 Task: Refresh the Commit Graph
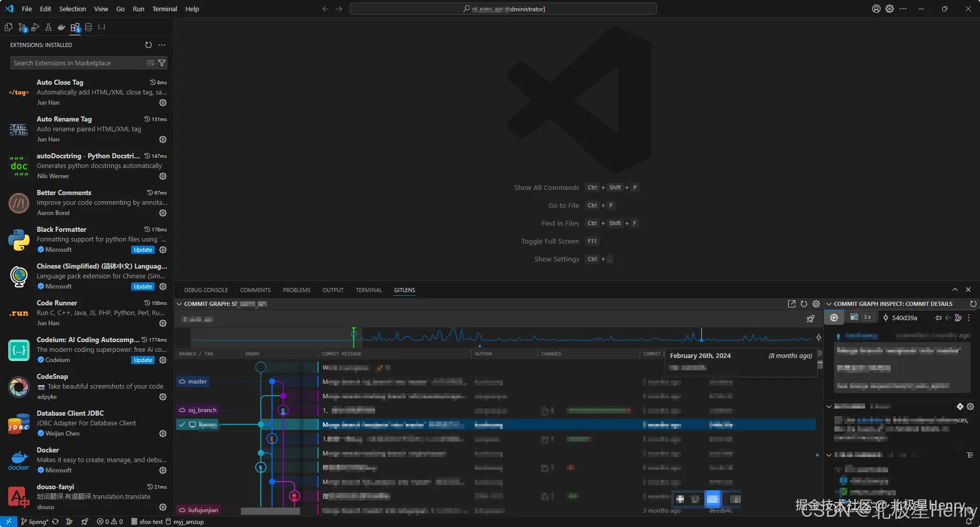click(804, 304)
